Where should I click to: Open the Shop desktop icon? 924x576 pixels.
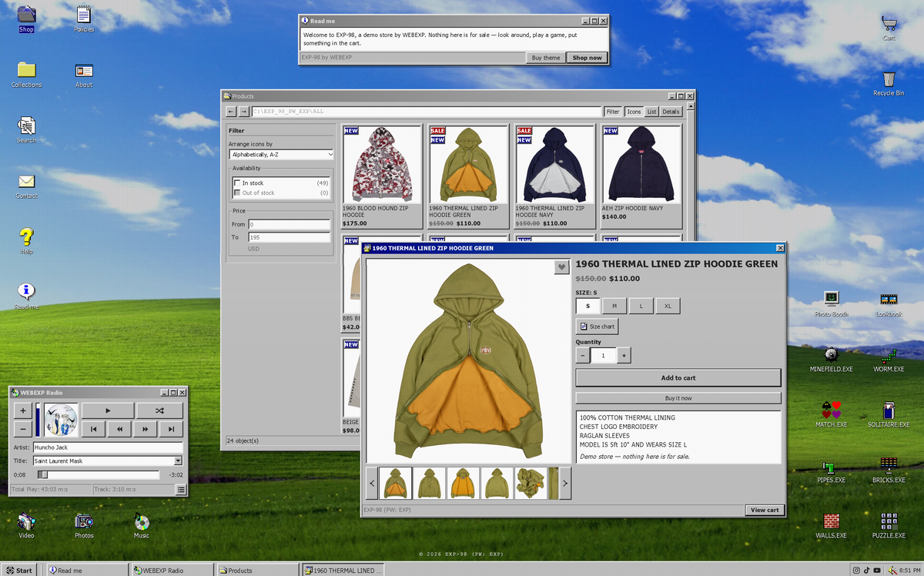click(26, 18)
